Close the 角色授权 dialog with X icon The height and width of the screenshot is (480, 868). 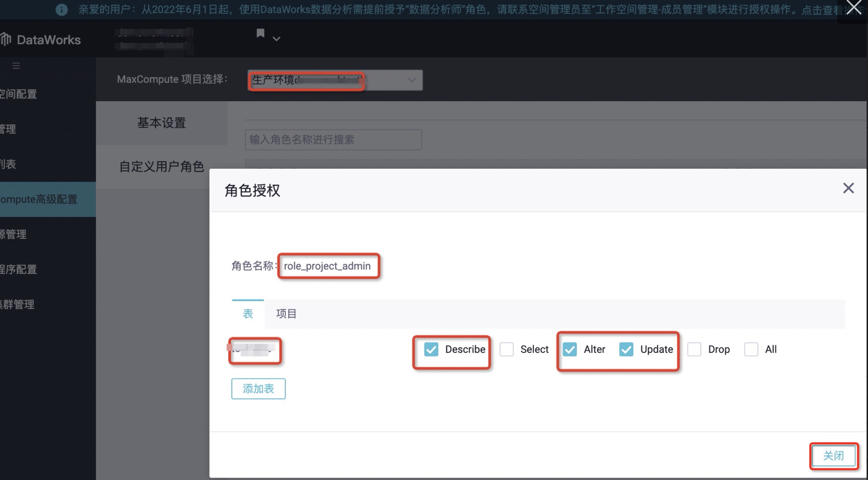(x=848, y=188)
